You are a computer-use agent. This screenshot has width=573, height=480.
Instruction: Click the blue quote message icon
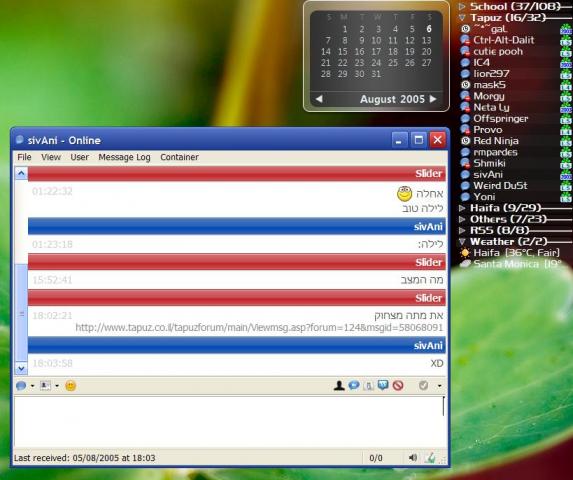(x=383, y=385)
